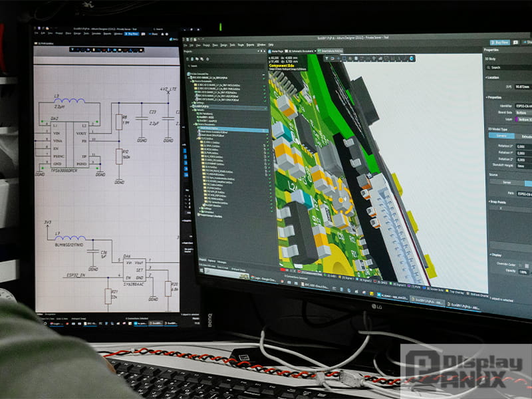
Task: Select the Top Overlay layer tab below the PCB view
Action: click(456, 292)
